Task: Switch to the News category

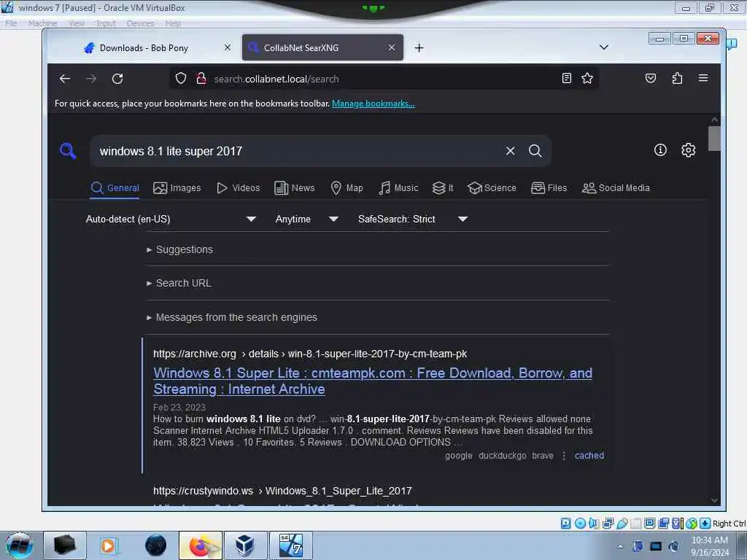Action: tap(295, 188)
